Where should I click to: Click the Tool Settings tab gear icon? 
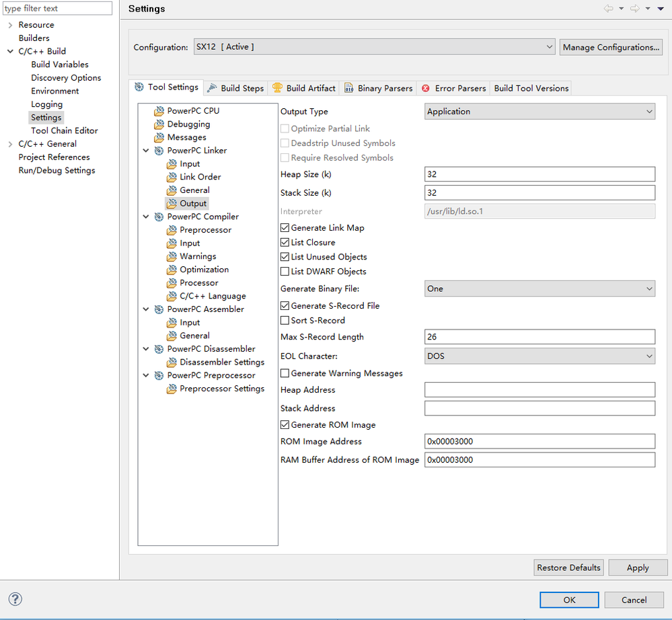tap(139, 87)
